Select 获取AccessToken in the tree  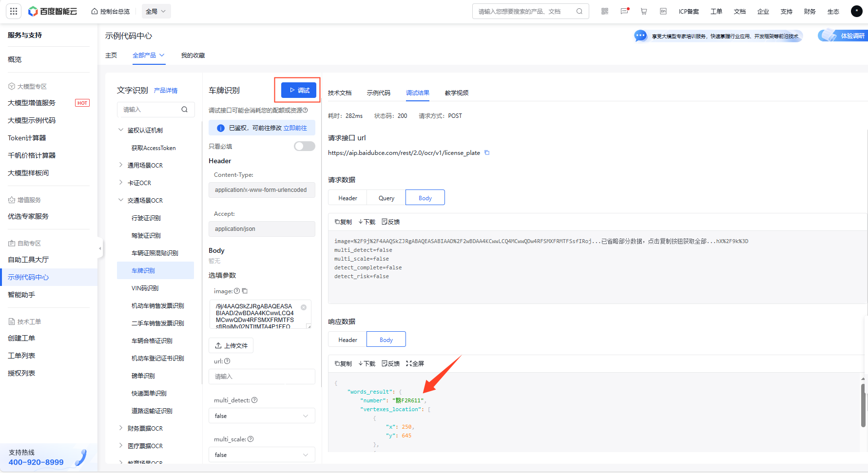click(x=154, y=148)
